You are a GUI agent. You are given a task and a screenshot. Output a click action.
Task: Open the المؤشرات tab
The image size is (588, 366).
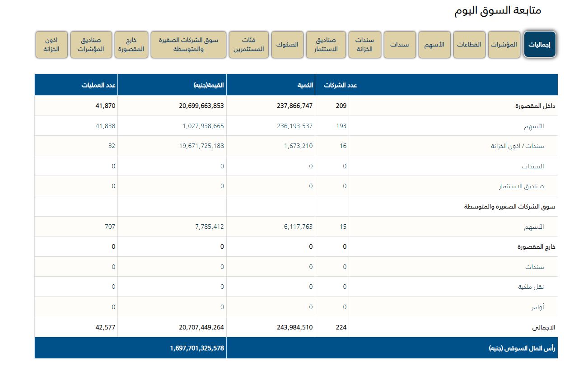coord(504,45)
